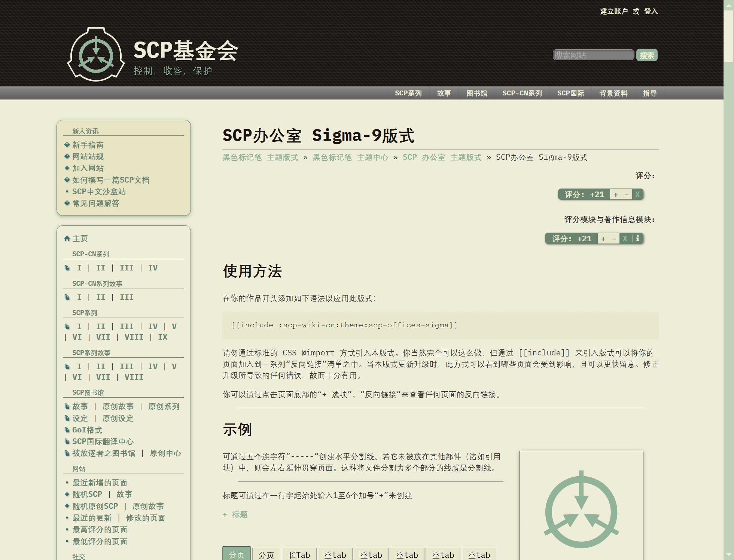
Task: Open the 背景资料 navigation dropdown
Action: tap(613, 93)
